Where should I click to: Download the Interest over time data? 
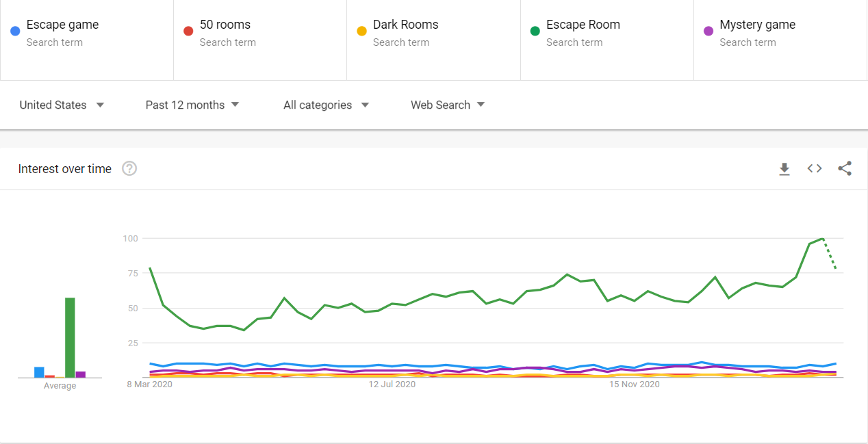(x=784, y=169)
